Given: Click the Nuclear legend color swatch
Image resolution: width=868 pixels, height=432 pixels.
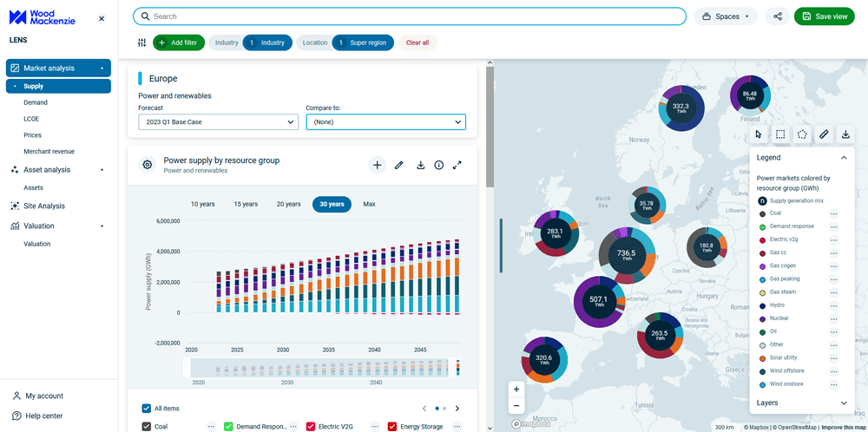Looking at the screenshot, I should [762, 318].
